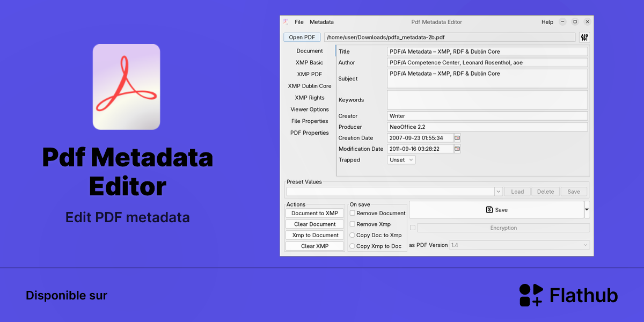
Task: Click the Author input field
Action: [487, 62]
